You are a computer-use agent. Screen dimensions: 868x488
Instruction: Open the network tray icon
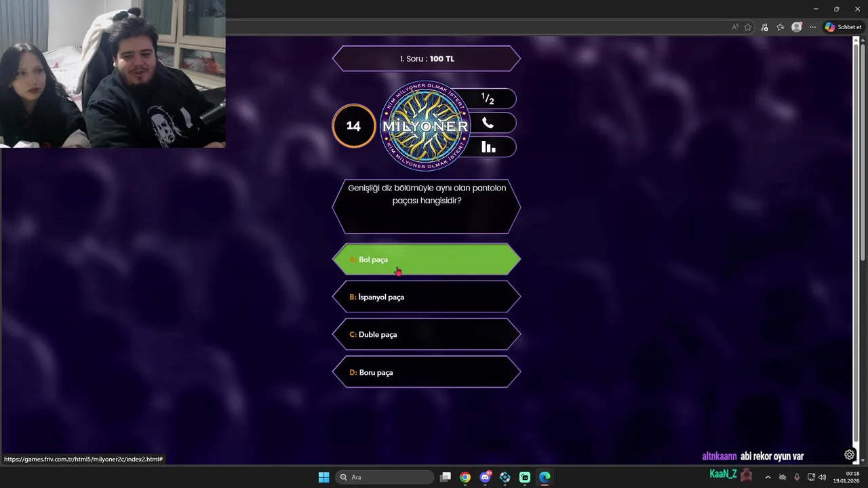tap(811, 477)
